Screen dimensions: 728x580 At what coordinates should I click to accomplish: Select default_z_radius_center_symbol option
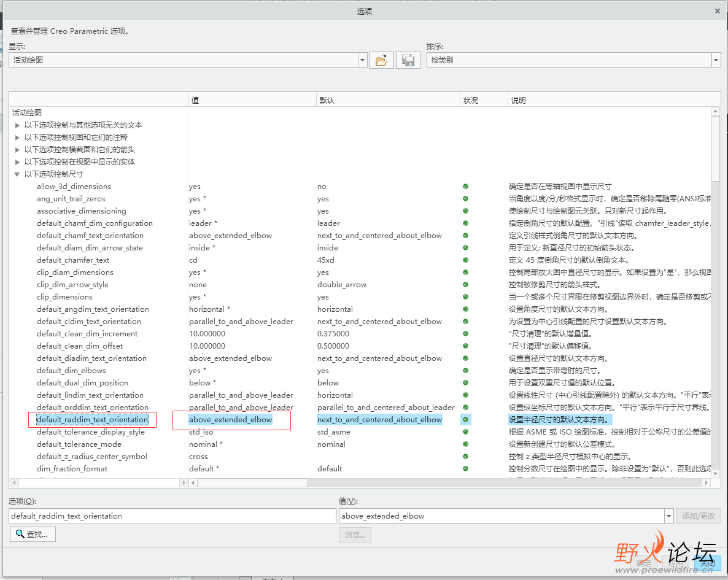(92, 457)
